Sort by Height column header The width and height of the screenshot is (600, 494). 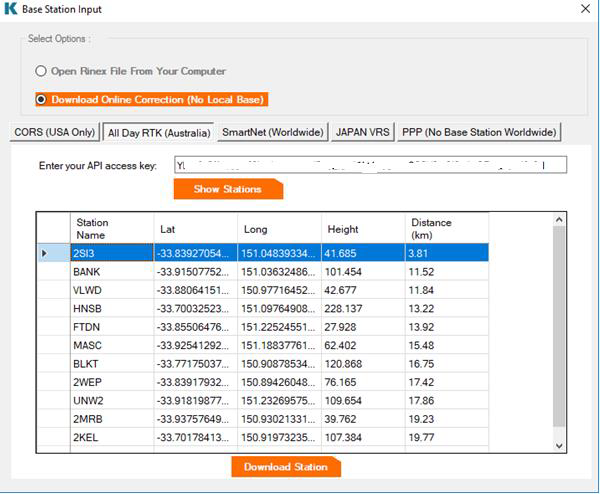[363, 229]
